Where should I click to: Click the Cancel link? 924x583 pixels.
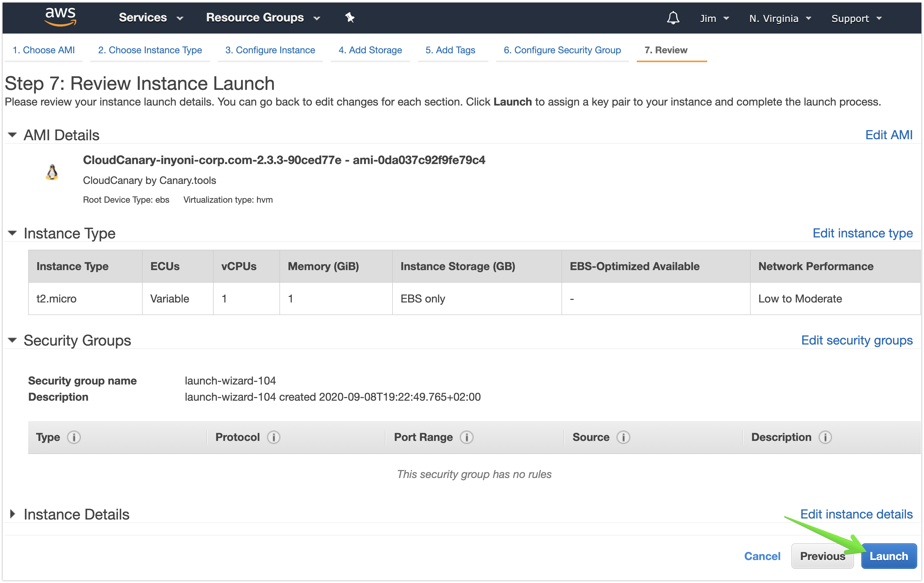tap(762, 556)
